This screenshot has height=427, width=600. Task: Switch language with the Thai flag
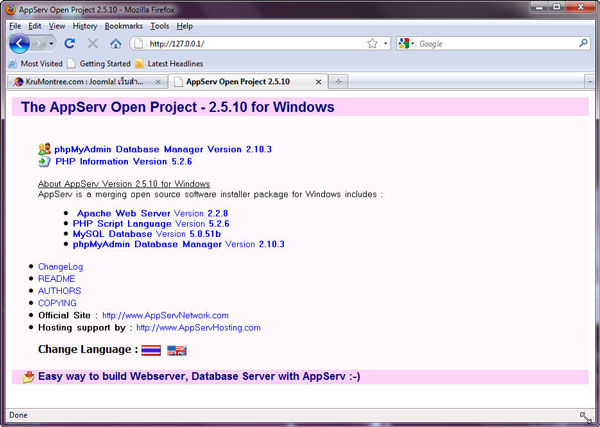click(x=151, y=350)
